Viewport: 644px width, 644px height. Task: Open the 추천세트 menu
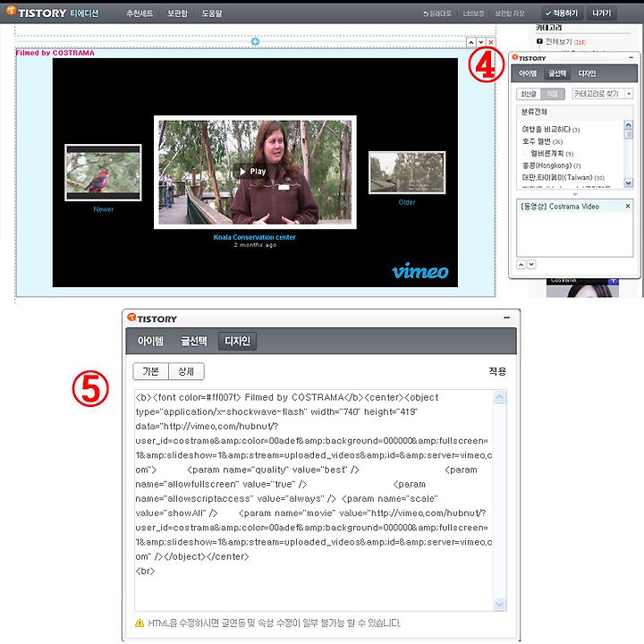coord(140,13)
